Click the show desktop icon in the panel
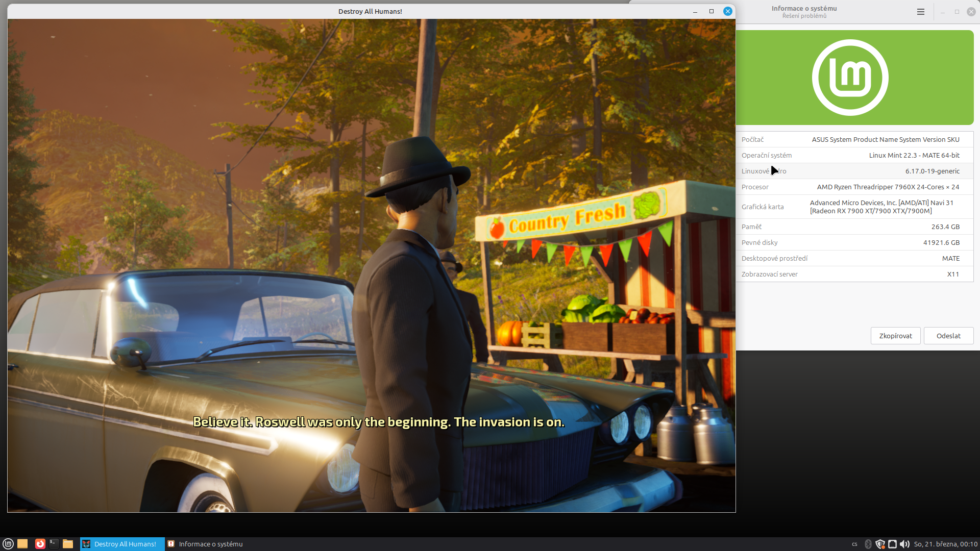 coord(22,544)
